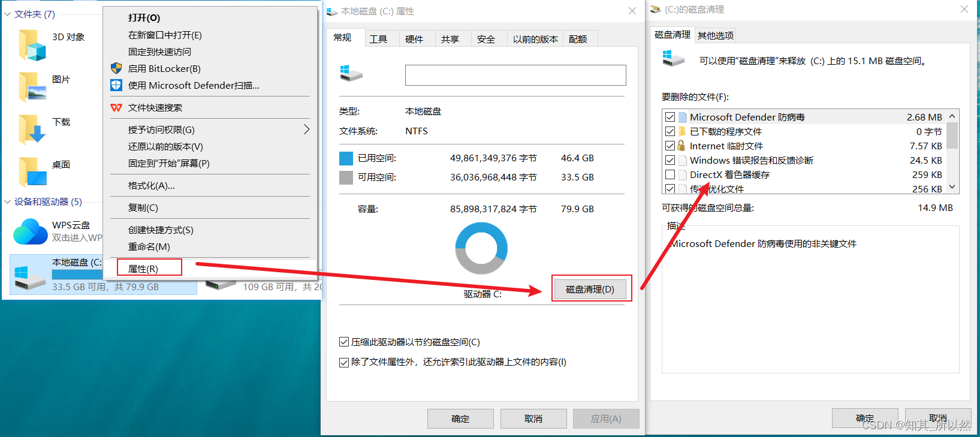Open the 下载 folder icon
This screenshot has width=980, height=437.
[32, 129]
